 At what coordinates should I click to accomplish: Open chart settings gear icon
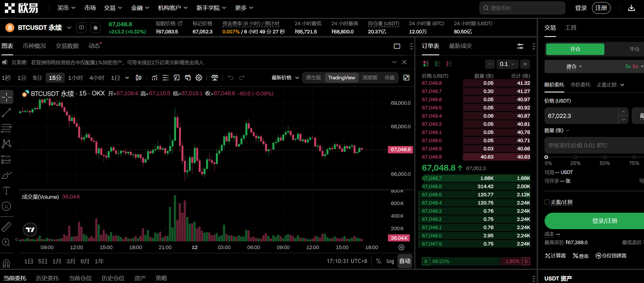click(x=199, y=78)
